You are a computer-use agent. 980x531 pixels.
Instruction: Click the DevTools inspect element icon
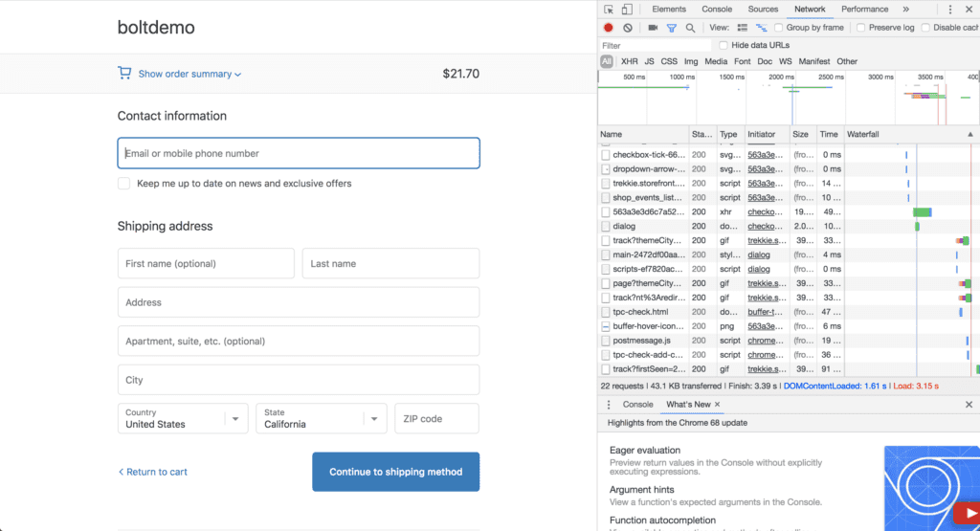coord(608,10)
